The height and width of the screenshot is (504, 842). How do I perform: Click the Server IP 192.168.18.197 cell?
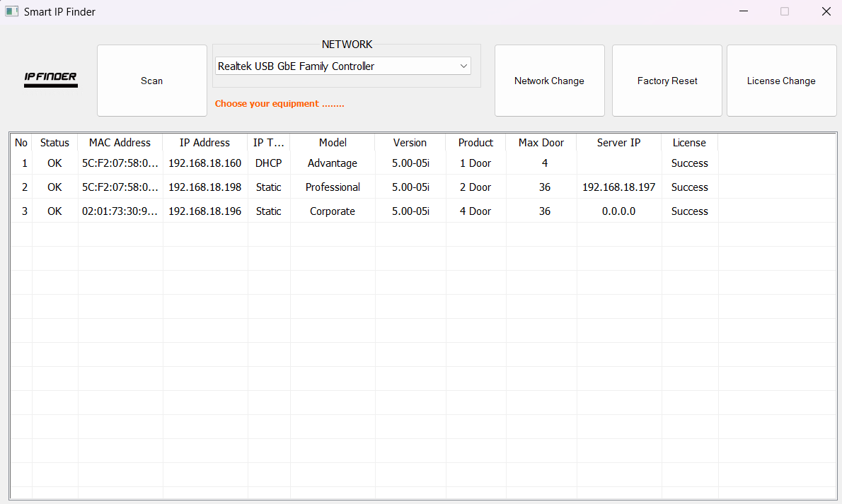(618, 187)
